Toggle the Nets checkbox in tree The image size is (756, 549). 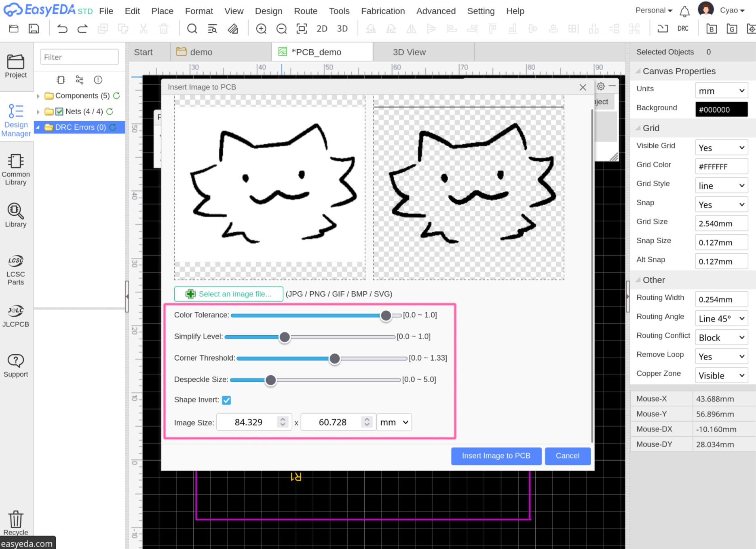(59, 111)
